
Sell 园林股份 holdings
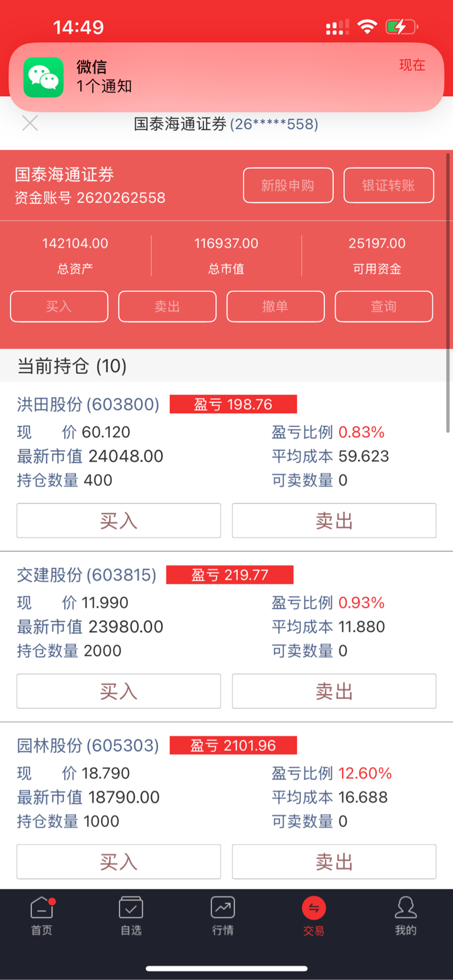tap(334, 861)
